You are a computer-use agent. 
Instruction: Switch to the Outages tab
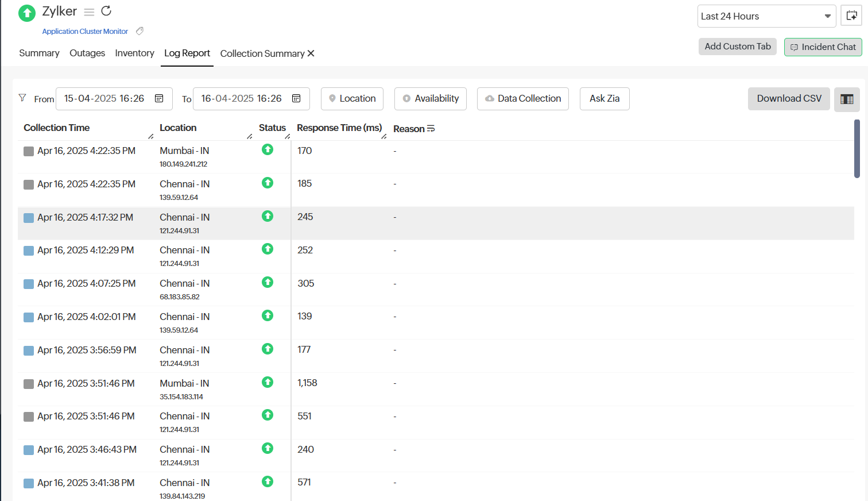point(87,53)
